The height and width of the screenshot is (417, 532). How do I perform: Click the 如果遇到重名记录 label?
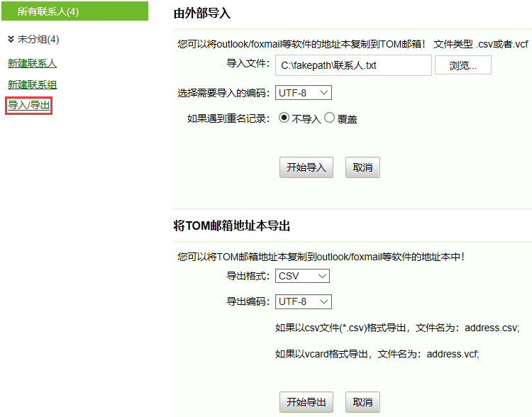point(228,118)
